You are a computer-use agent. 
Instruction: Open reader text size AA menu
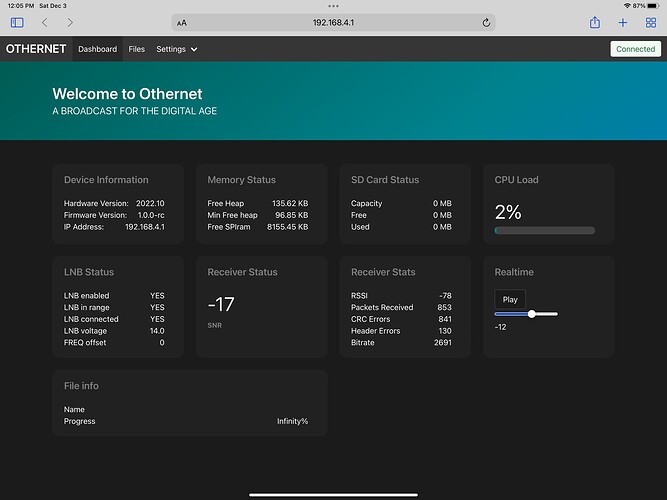click(x=182, y=23)
